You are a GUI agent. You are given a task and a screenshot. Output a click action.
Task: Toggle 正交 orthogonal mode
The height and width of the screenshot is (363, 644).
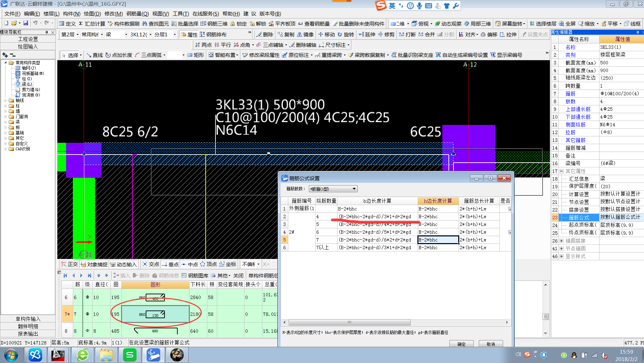click(x=69, y=264)
